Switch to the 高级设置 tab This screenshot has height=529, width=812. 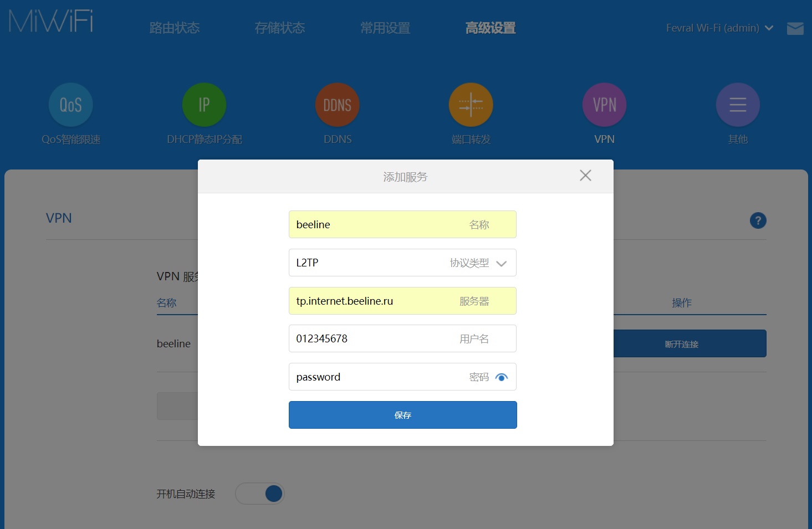coord(491,28)
